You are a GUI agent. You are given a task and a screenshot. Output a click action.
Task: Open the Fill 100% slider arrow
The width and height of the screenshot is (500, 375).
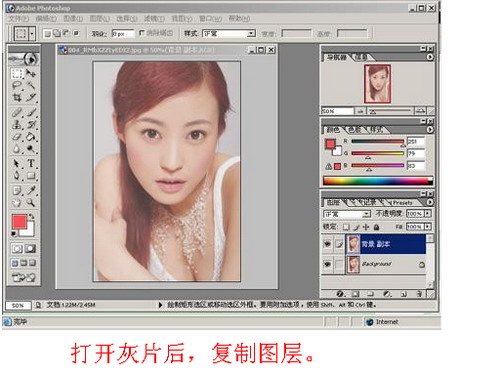(x=428, y=227)
